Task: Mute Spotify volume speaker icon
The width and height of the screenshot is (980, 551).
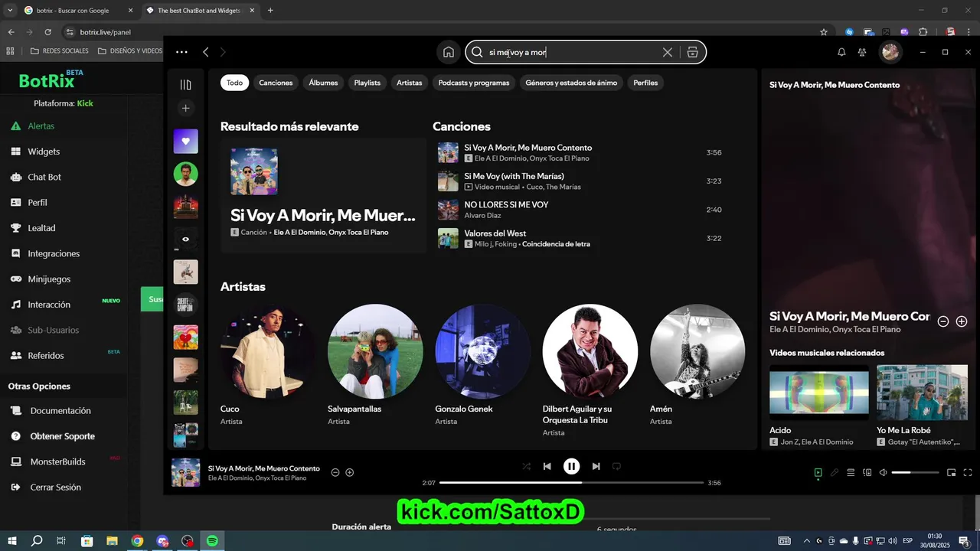Action: [x=883, y=473]
